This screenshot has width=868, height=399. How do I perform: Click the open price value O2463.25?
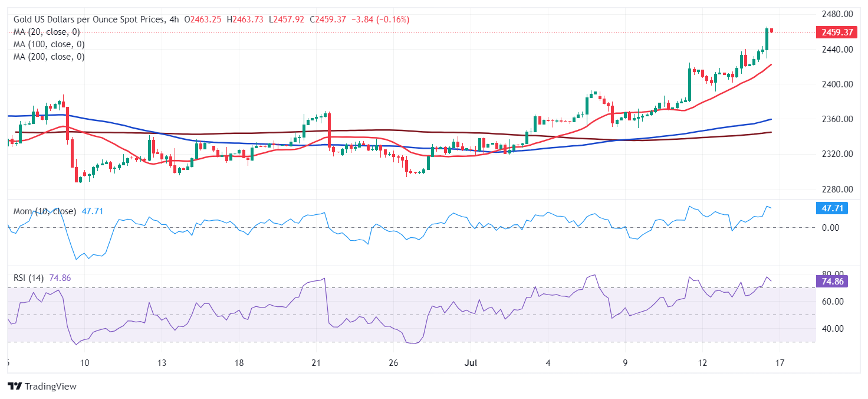202,18
